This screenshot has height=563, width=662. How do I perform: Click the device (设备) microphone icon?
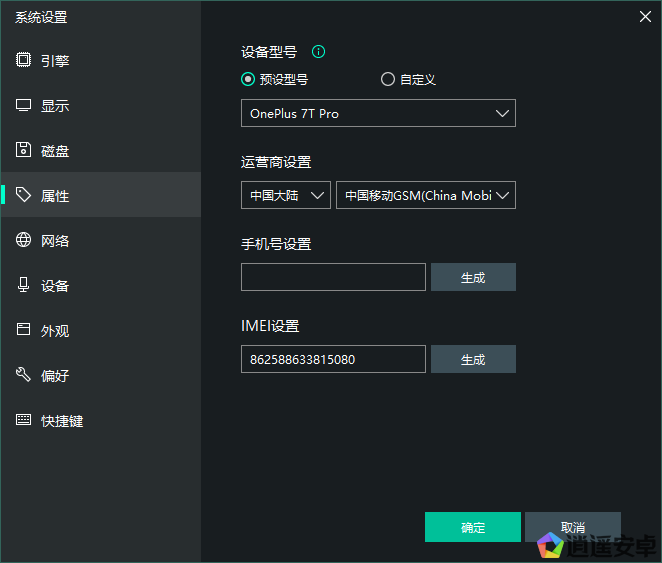pos(24,285)
